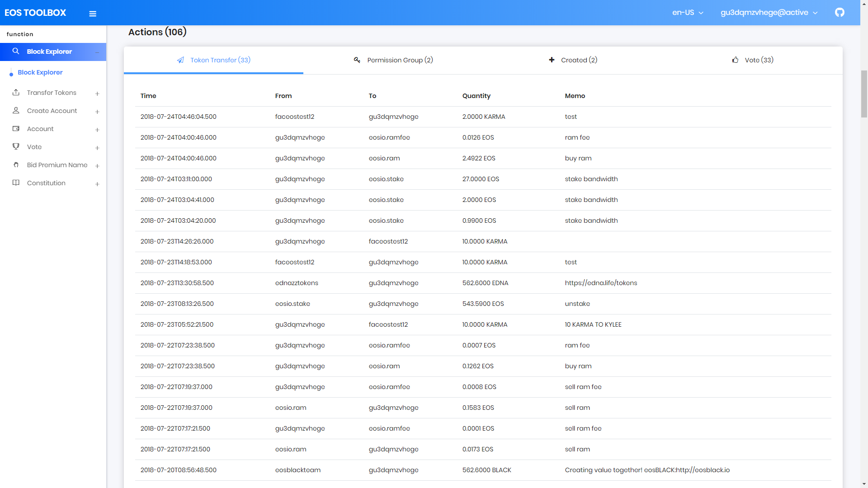Expand the Transfer Tokens plus sign

pos(97,94)
